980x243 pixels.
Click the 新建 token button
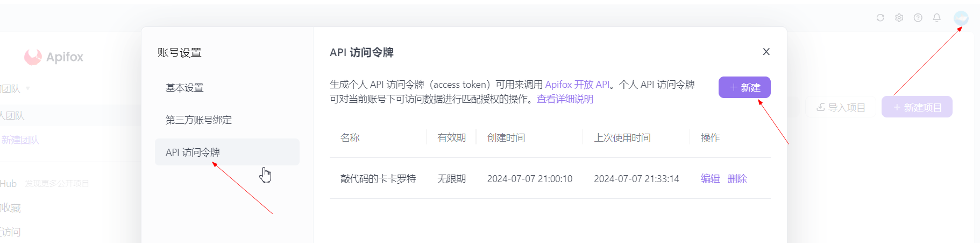pos(744,87)
